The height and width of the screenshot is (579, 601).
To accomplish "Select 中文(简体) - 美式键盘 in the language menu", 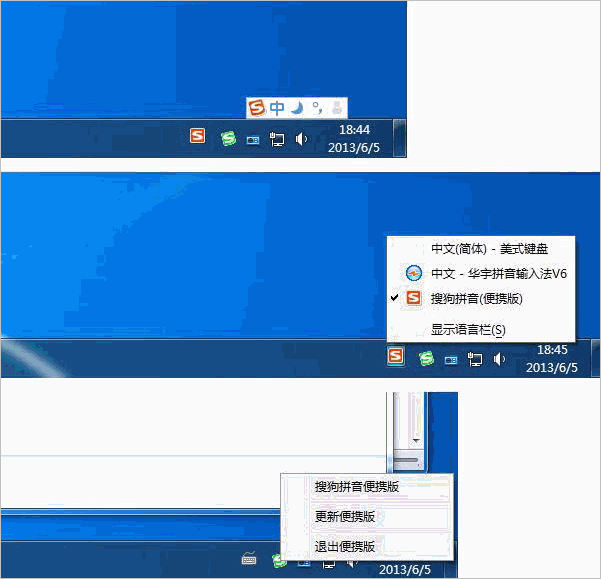I will point(481,249).
